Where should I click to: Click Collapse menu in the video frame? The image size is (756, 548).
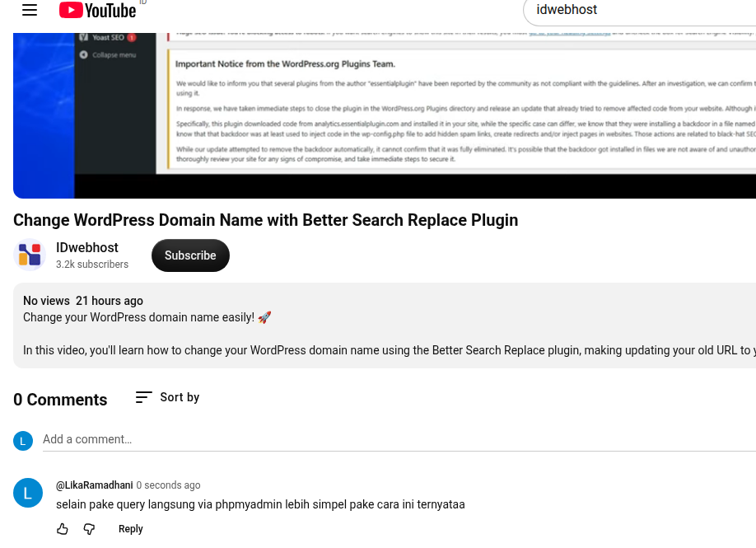(x=108, y=54)
